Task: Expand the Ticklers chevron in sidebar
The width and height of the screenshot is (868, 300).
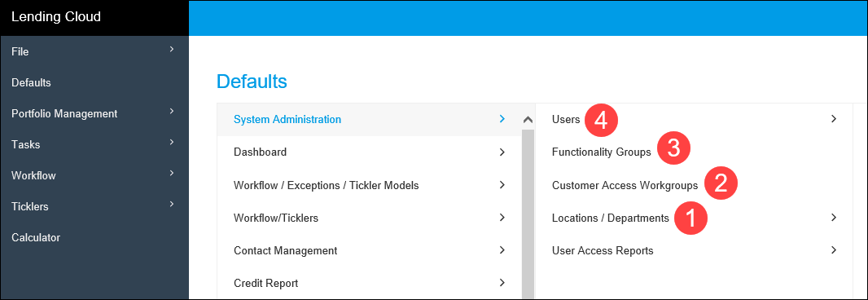Action: 172,205
